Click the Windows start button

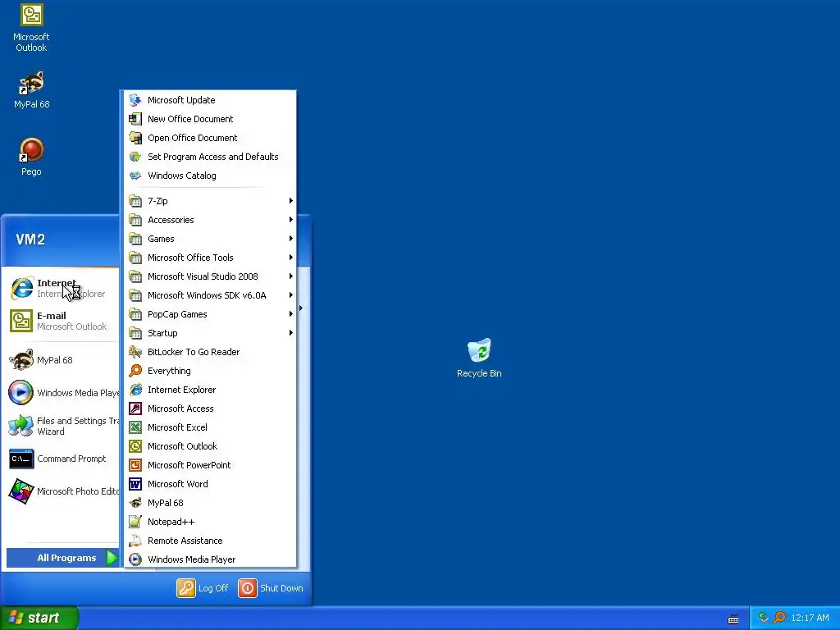coord(39,618)
